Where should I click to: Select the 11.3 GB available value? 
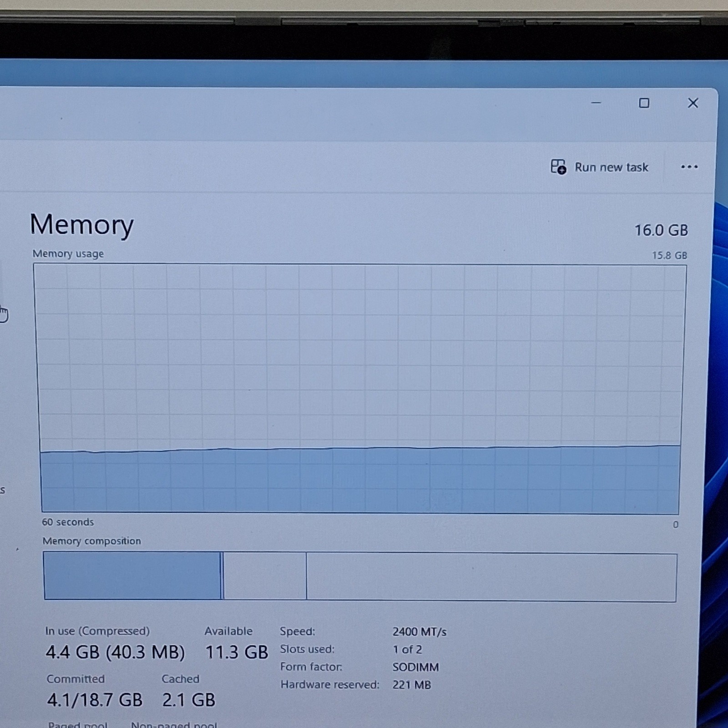click(x=237, y=652)
